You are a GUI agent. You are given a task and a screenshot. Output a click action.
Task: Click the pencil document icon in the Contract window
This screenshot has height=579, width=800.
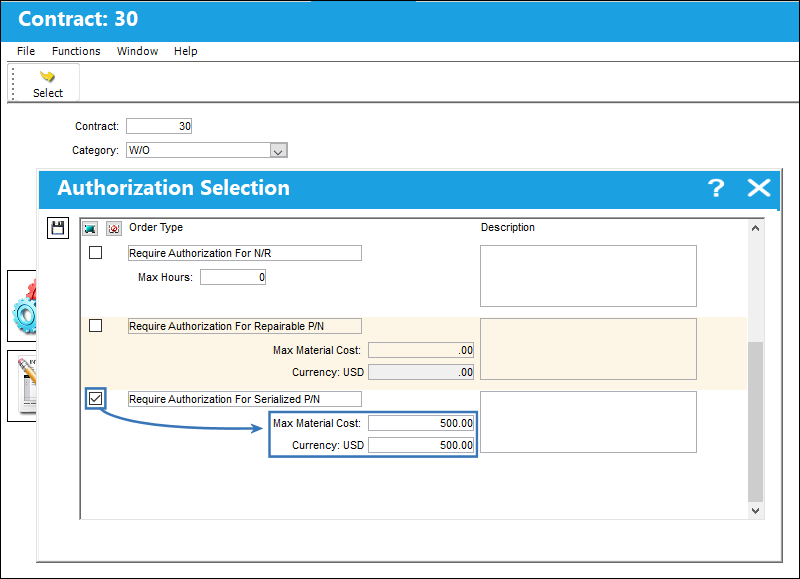point(27,385)
